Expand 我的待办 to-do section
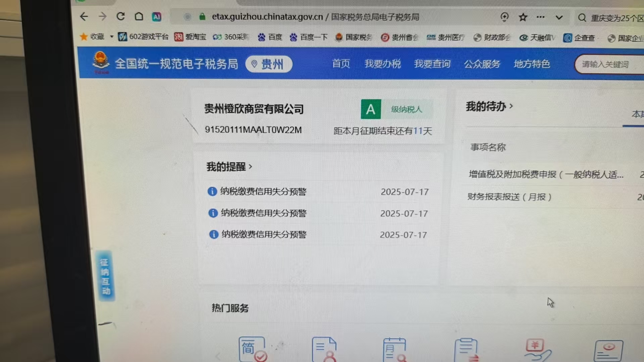This screenshot has width=644, height=362. point(489,107)
